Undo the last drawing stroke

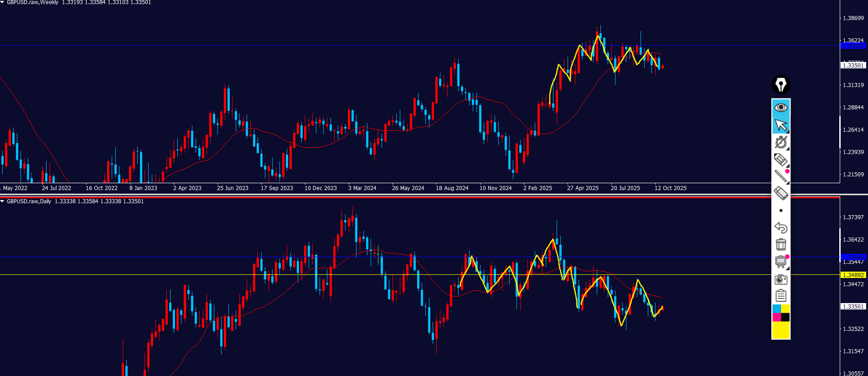click(x=780, y=227)
